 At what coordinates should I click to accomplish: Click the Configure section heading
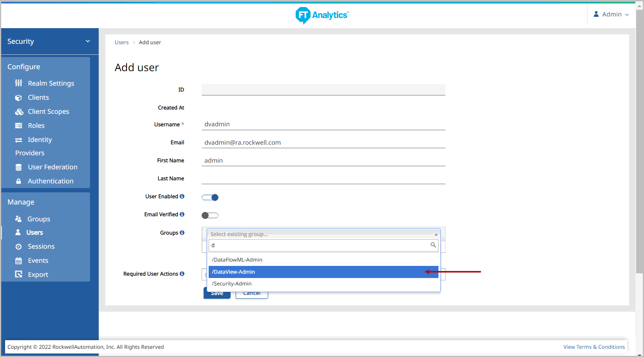click(x=24, y=67)
